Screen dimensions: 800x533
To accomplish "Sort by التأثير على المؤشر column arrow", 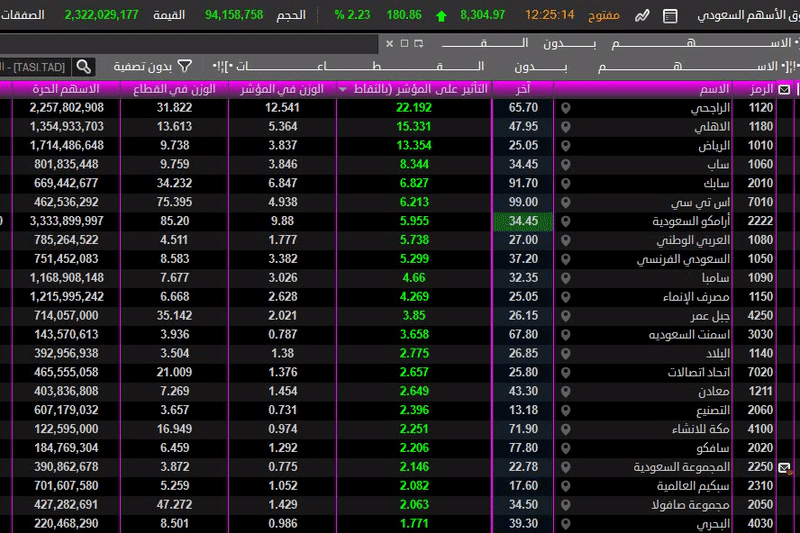I will click(x=345, y=89).
